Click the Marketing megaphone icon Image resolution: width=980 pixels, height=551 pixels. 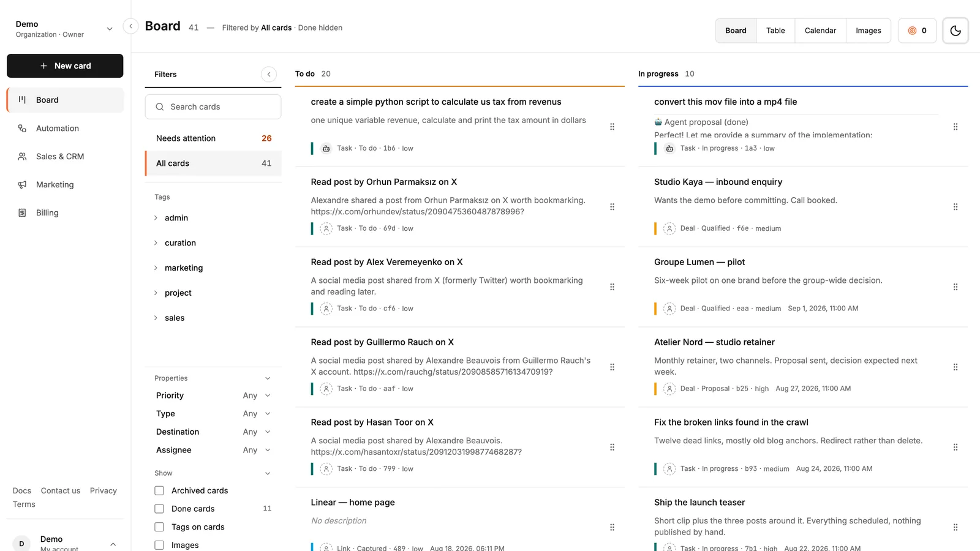[x=22, y=184]
